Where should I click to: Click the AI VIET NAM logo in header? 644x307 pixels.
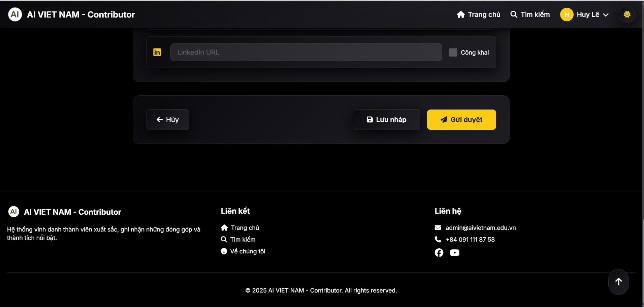(15, 14)
